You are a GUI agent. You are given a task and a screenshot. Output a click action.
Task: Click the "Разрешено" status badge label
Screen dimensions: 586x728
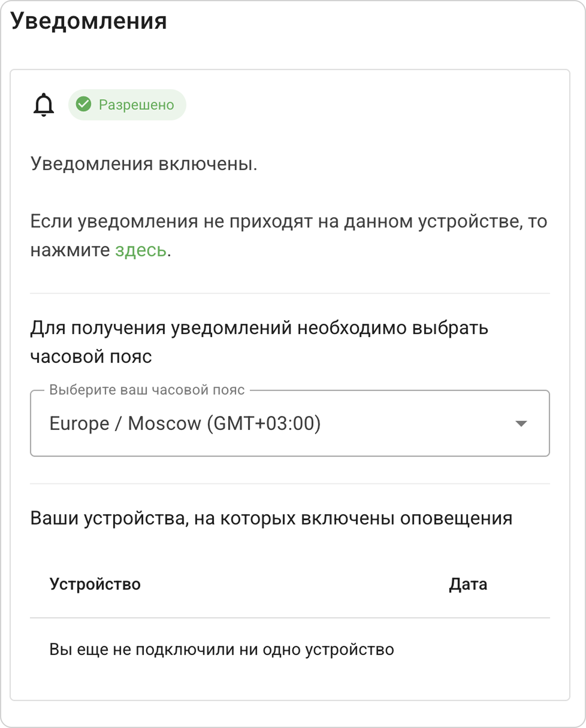point(136,105)
